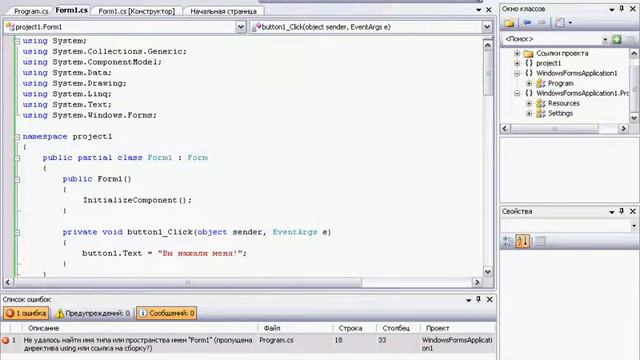Close the active document with tab-bar X
The image size is (640, 360).
click(x=489, y=9)
